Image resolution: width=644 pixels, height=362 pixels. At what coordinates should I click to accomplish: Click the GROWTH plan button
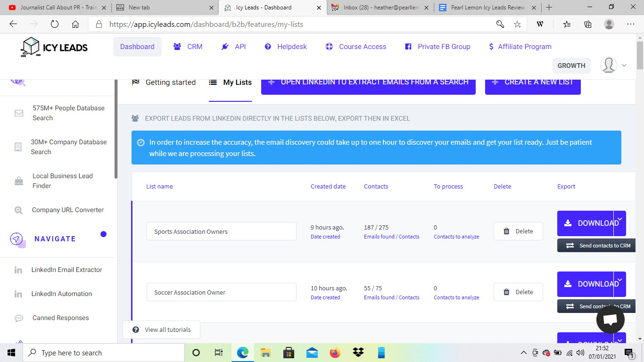[x=571, y=66]
